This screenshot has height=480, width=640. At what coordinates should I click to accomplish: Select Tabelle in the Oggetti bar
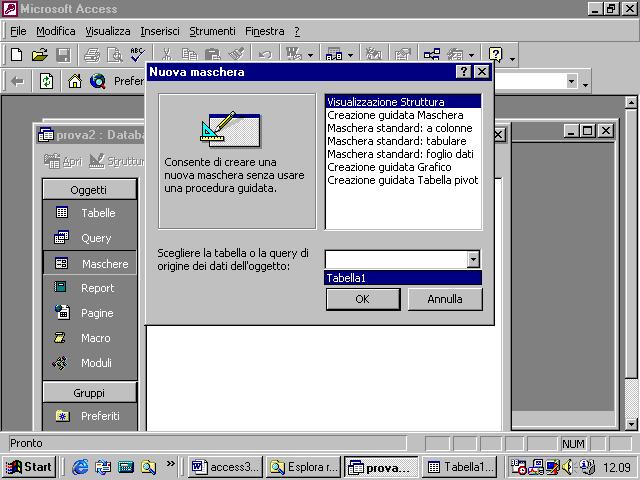[x=90, y=213]
